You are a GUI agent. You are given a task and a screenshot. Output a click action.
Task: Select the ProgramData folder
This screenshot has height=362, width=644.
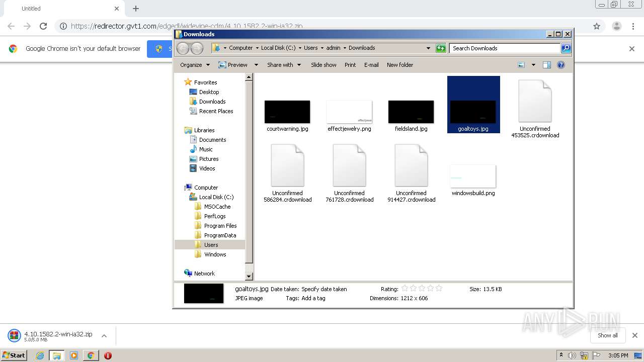tap(215, 235)
